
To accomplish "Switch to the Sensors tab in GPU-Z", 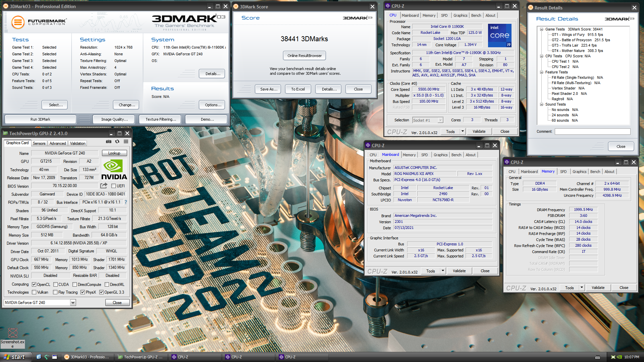I will 39,143.
